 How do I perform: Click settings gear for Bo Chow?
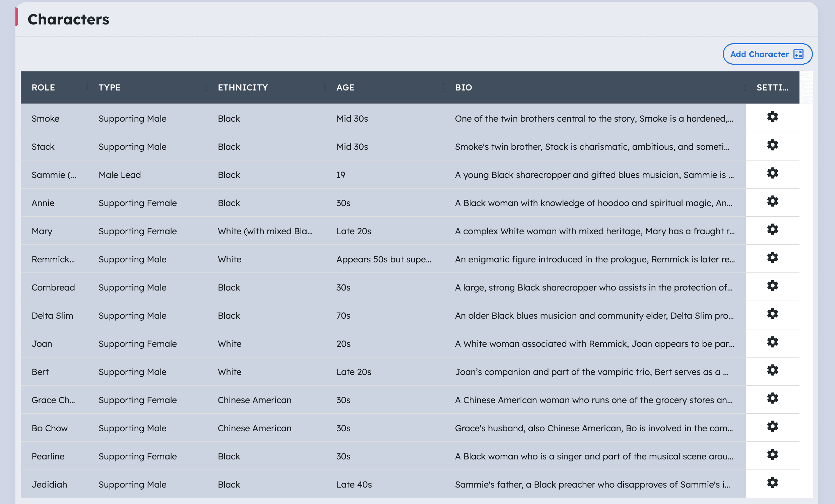coord(772,426)
